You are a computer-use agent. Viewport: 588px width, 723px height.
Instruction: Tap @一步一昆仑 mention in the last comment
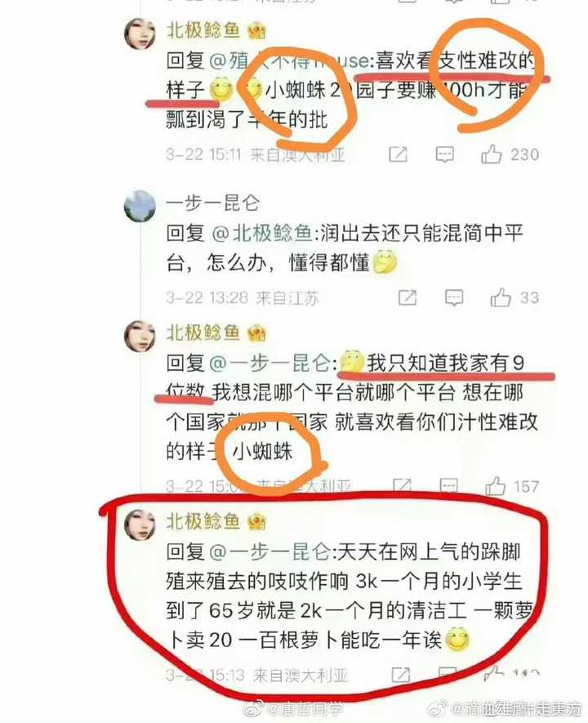pos(269,552)
